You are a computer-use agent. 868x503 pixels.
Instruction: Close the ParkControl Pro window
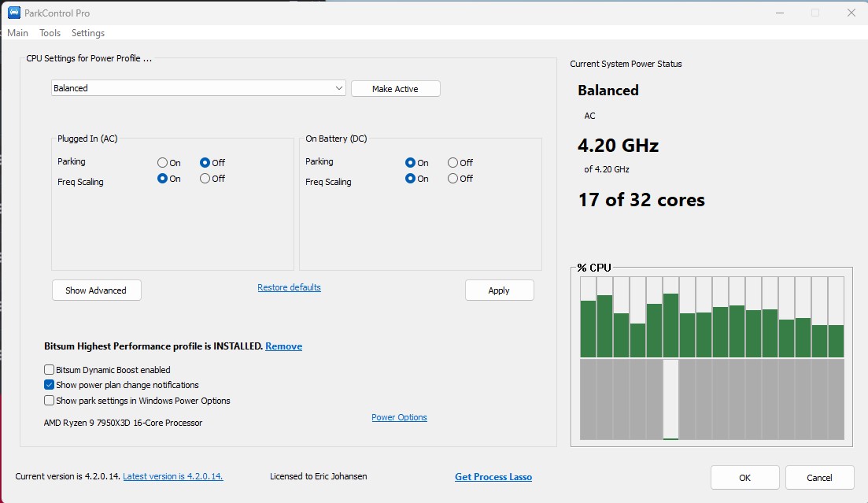coord(851,13)
